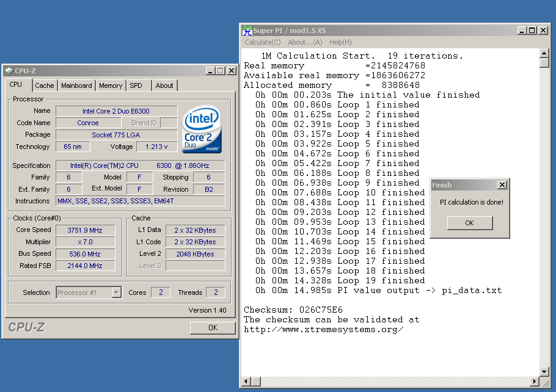
Task: Click the CPU-Z title bar icon
Action: coord(10,71)
